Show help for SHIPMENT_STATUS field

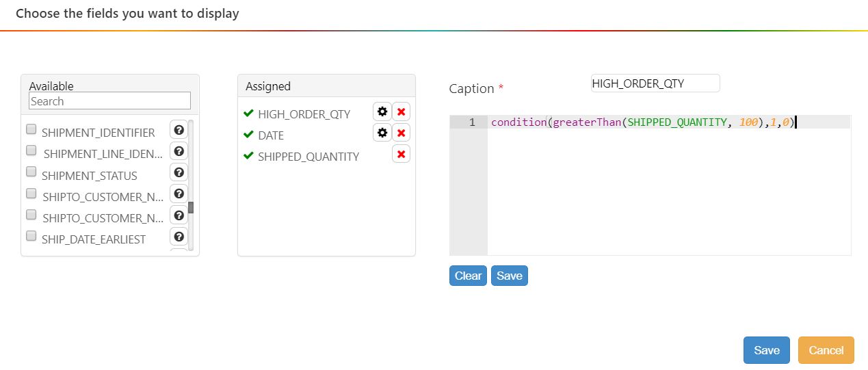point(179,172)
